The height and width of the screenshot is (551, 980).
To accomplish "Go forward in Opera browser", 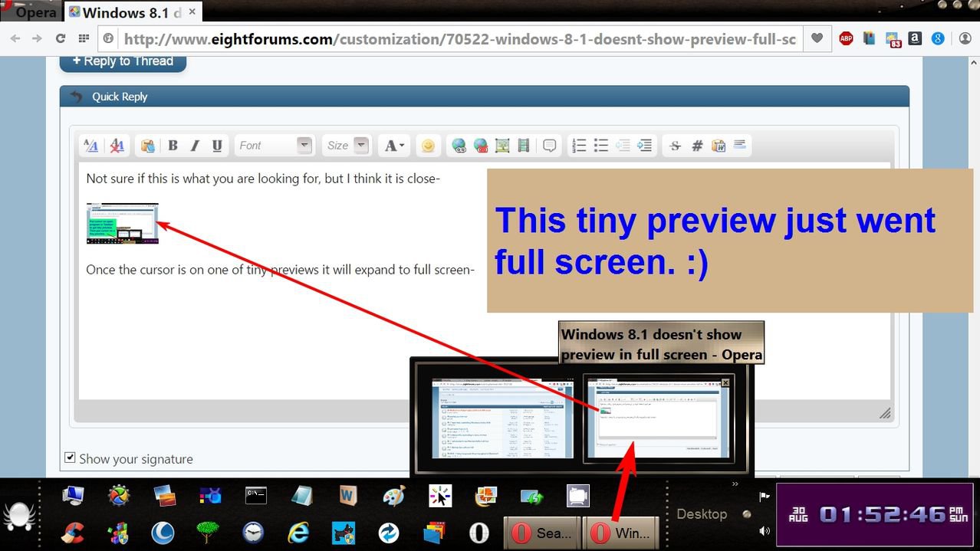I will pyautogui.click(x=37, y=38).
